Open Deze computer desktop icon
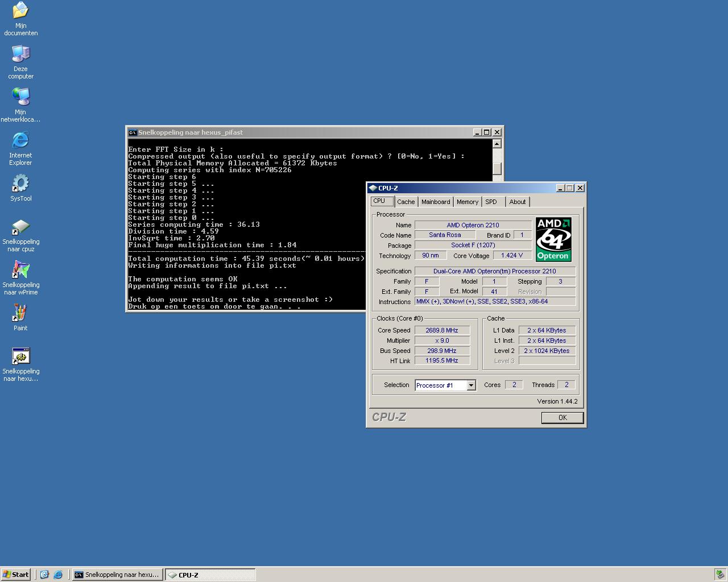The height and width of the screenshot is (582, 728). point(20,61)
